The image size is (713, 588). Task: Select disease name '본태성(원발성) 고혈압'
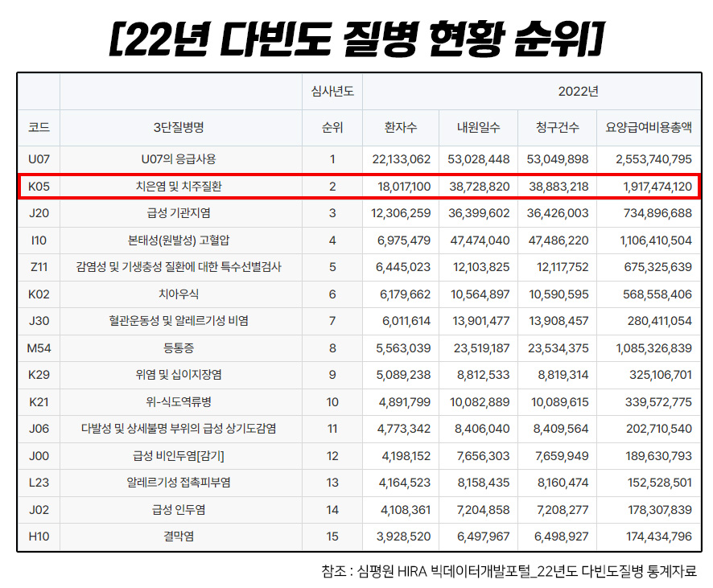179,241
